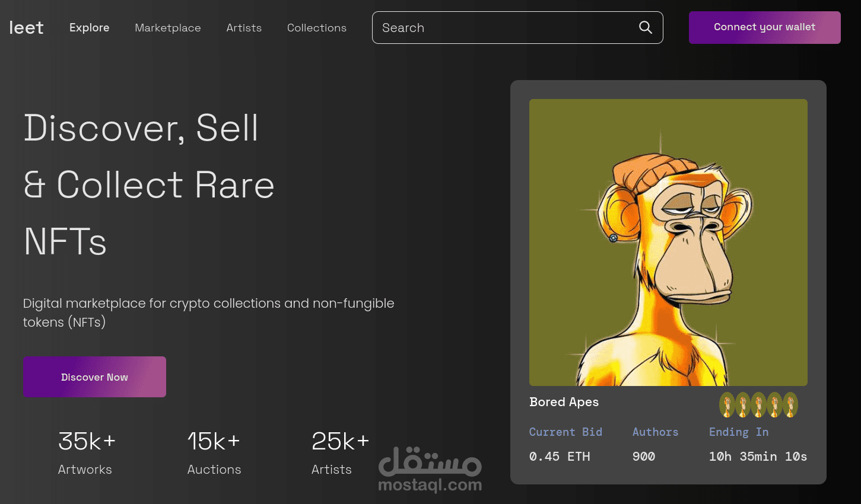The image size is (861, 504).
Task: Click the Bored Apes collection title
Action: pyautogui.click(x=564, y=402)
